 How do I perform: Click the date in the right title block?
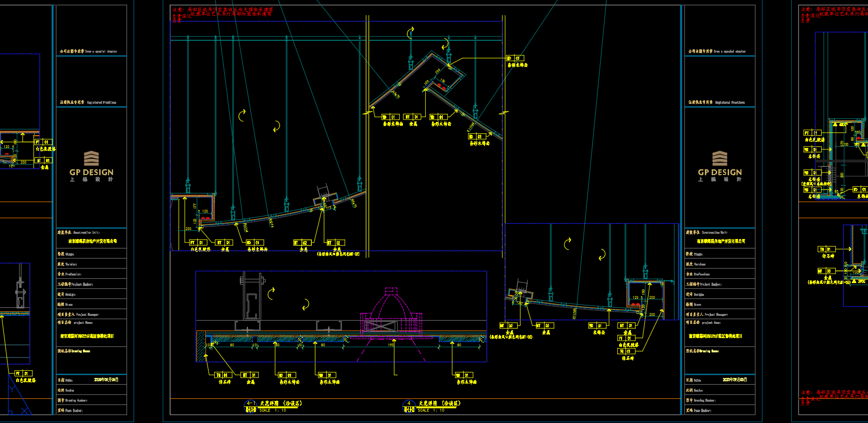point(734,380)
